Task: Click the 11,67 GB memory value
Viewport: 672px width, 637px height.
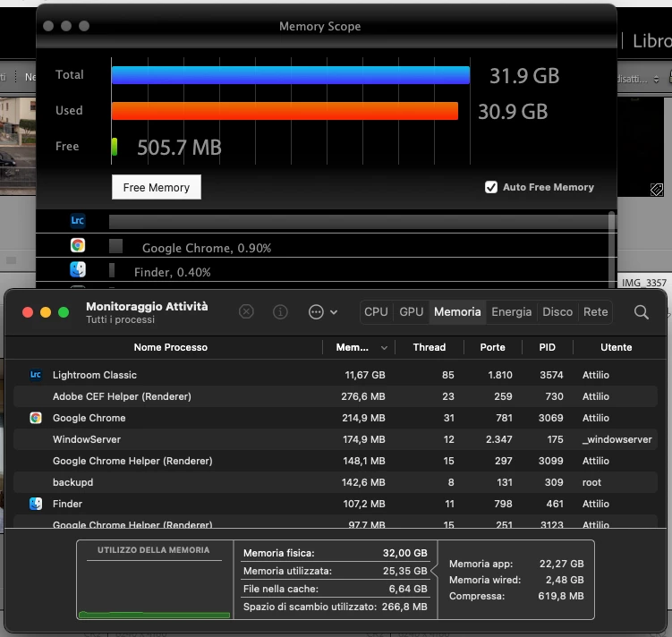Action: point(365,375)
